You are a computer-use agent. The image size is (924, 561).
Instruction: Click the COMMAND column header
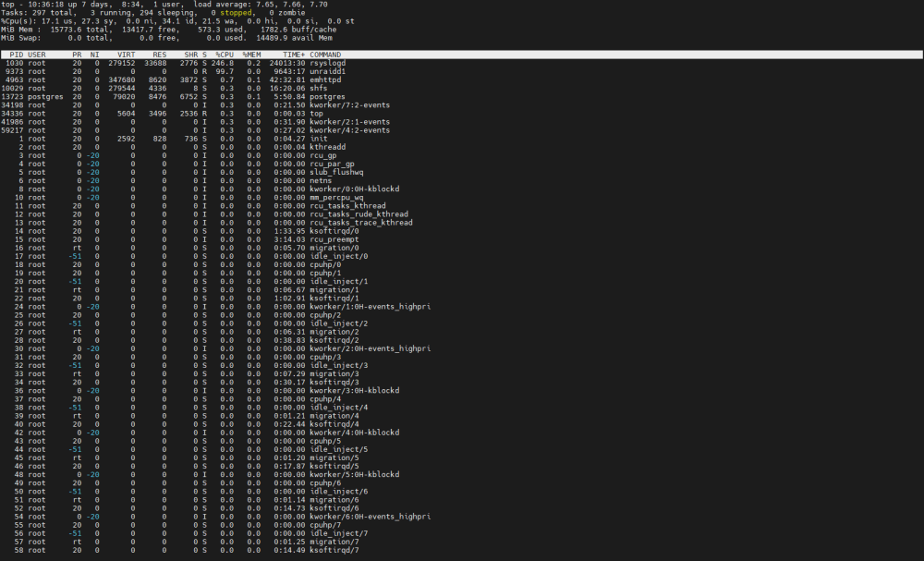[325, 55]
